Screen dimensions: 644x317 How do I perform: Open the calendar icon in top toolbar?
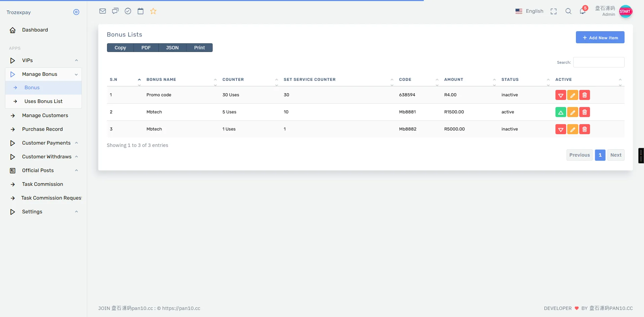pyautogui.click(x=141, y=11)
